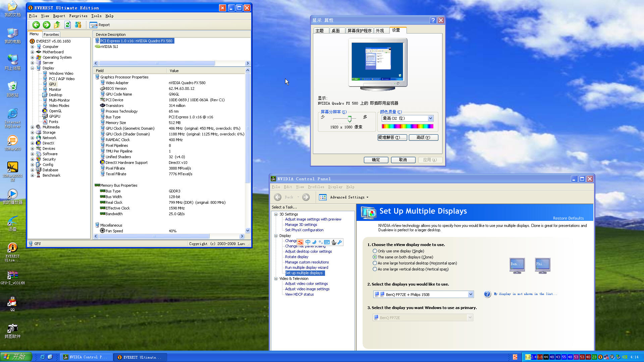Click Restore Defaults link in NVIDIA panel
The height and width of the screenshot is (362, 644).
point(568,219)
